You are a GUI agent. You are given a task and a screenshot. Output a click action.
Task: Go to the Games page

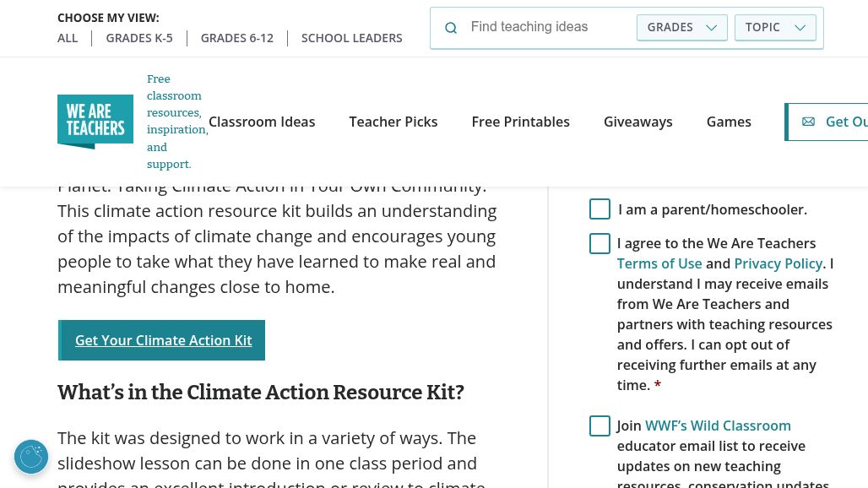729,122
